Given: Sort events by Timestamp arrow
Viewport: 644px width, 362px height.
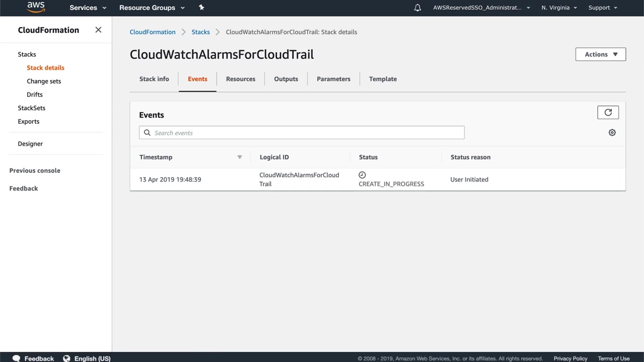Looking at the screenshot, I should click(x=239, y=157).
